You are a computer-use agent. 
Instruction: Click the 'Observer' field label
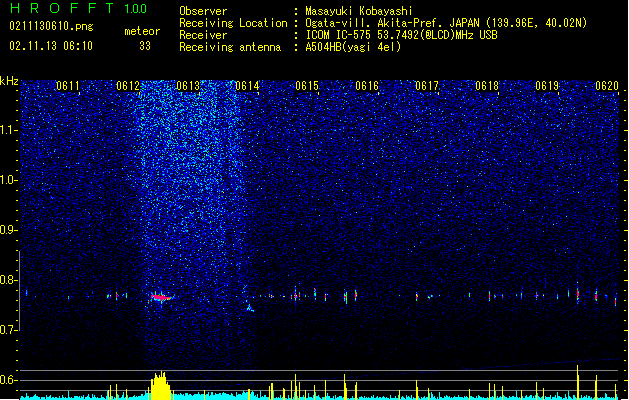(203, 11)
